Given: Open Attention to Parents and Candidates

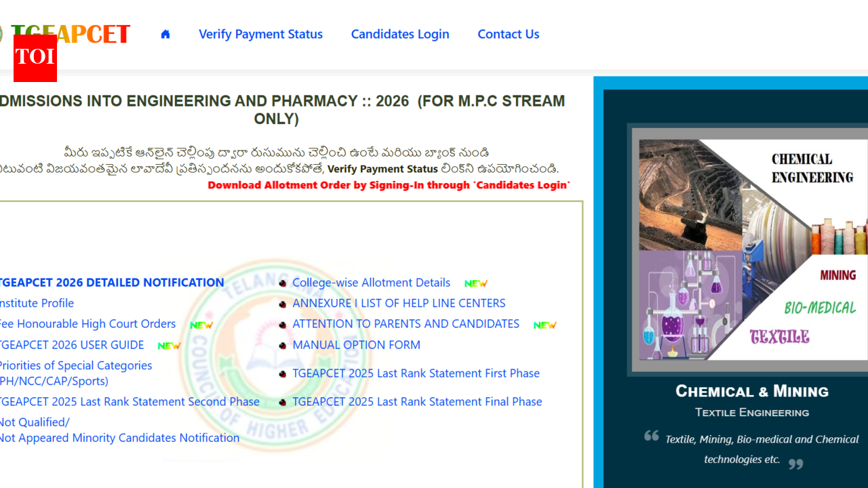Looking at the screenshot, I should click(406, 324).
